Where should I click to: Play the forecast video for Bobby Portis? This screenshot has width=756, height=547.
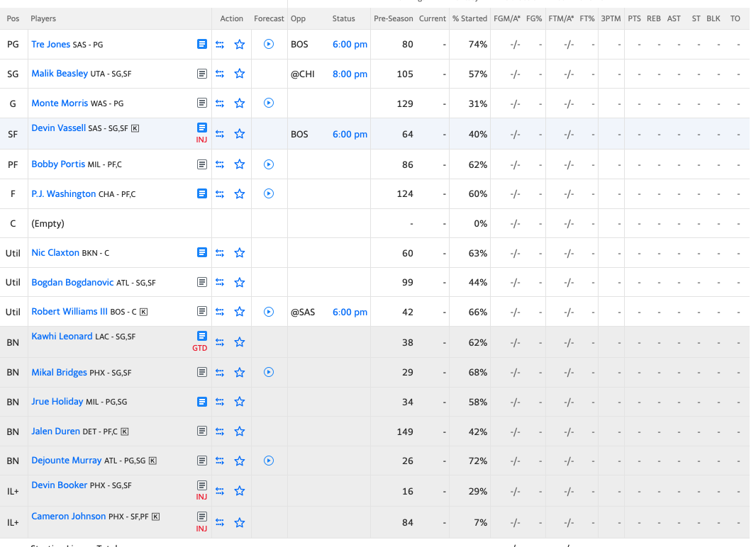tap(269, 164)
